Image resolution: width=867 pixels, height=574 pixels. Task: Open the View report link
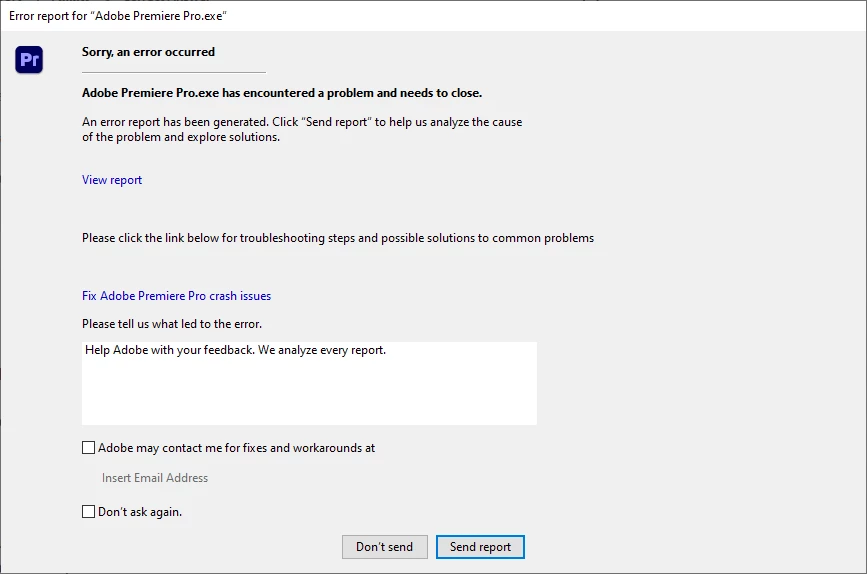(x=112, y=180)
